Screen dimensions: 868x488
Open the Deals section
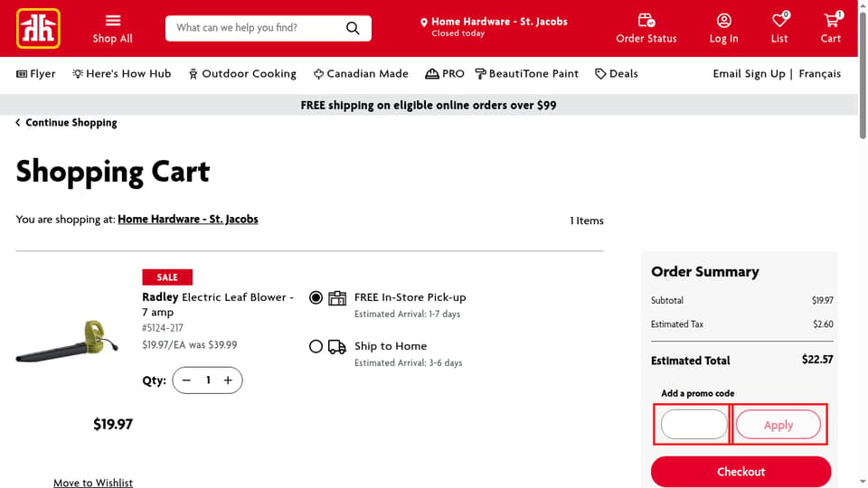pos(616,73)
